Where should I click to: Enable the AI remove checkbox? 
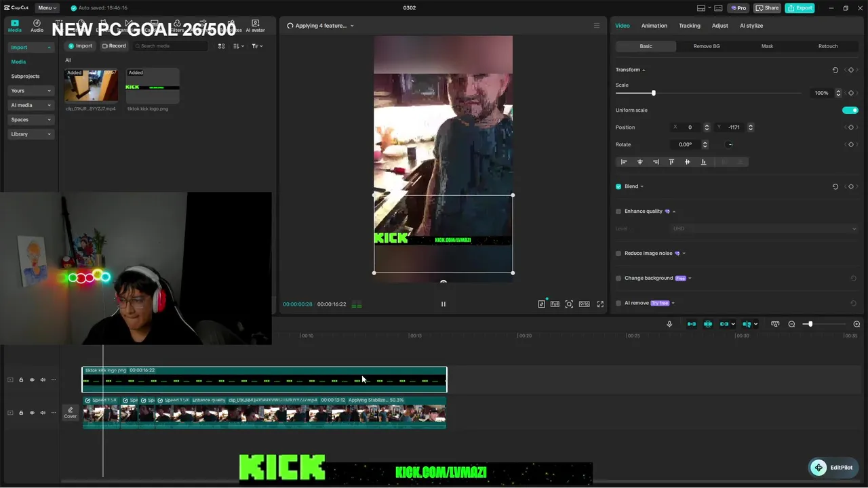point(618,303)
